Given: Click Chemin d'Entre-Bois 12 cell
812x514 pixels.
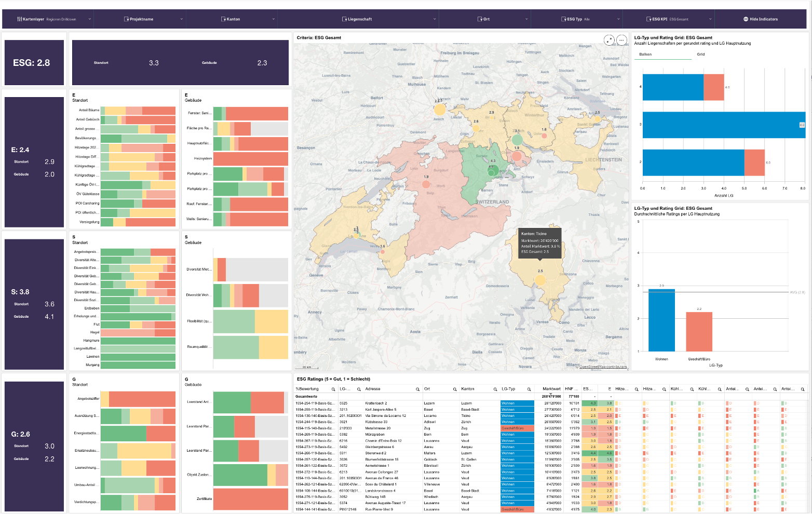Looking at the screenshot, I should pyautogui.click(x=383, y=441).
